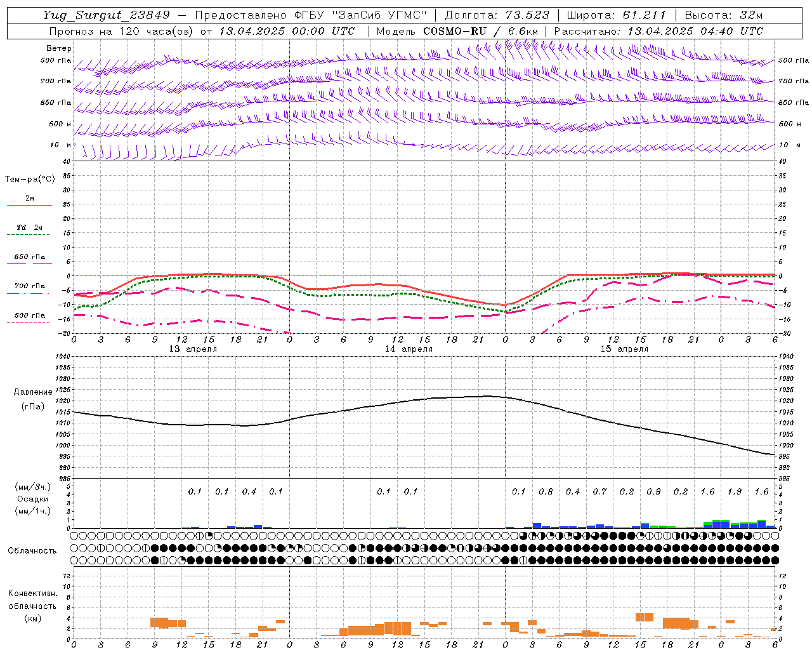Click the solid red 2м legend line sample
Screen dimensions: 812x650
(29, 205)
